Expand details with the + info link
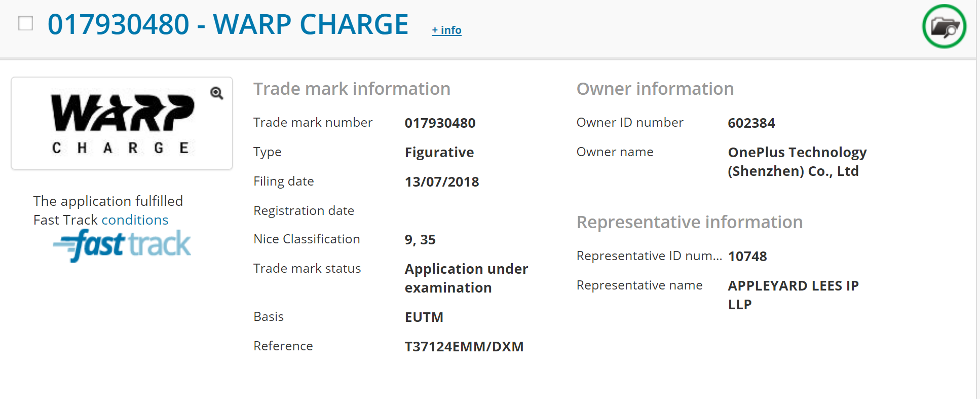This screenshot has height=399, width=980. 446,30
